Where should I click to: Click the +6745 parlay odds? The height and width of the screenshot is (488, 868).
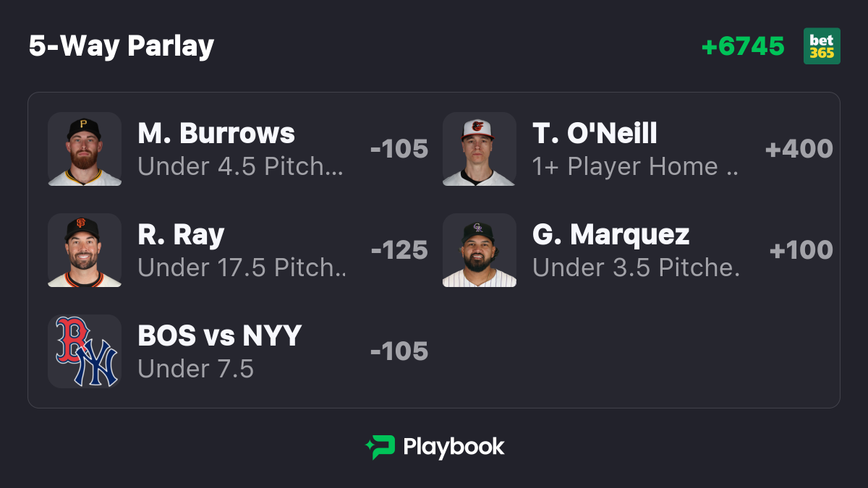coord(743,46)
